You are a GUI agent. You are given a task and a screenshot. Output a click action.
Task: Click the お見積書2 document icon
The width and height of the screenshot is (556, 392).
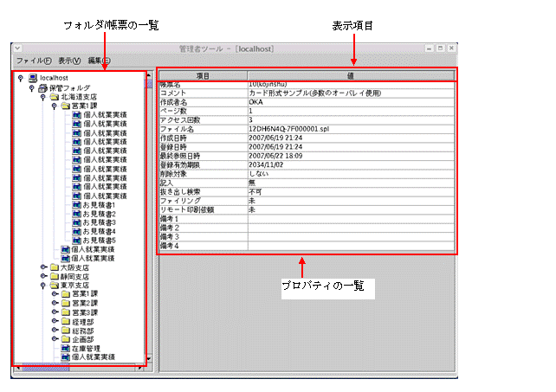tap(76, 214)
